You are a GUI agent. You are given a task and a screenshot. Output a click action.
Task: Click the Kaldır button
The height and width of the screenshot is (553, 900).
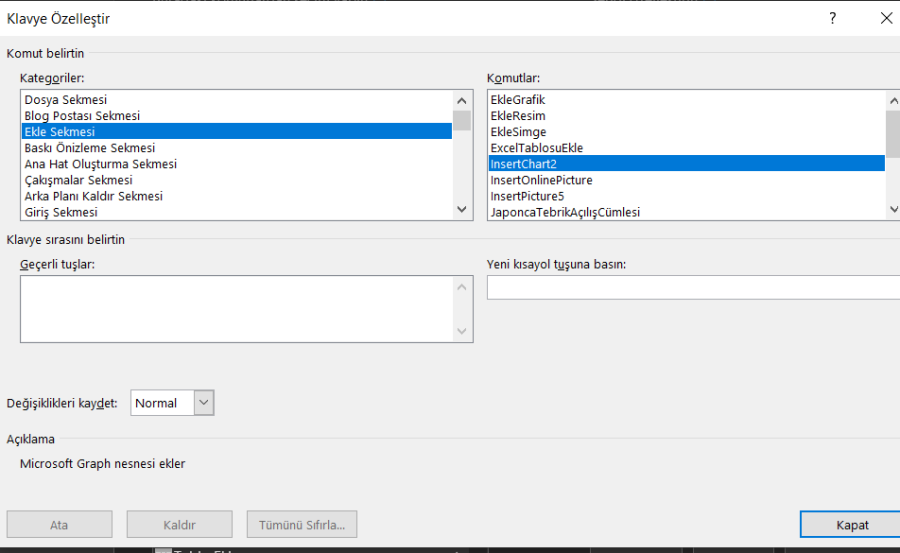click(x=179, y=525)
